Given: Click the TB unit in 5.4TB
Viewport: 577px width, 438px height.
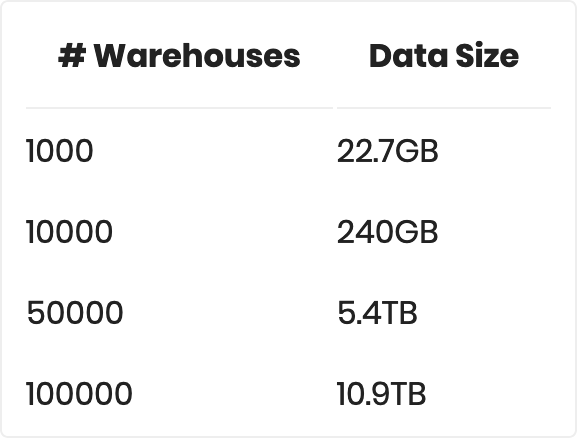Looking at the screenshot, I should (399, 312).
